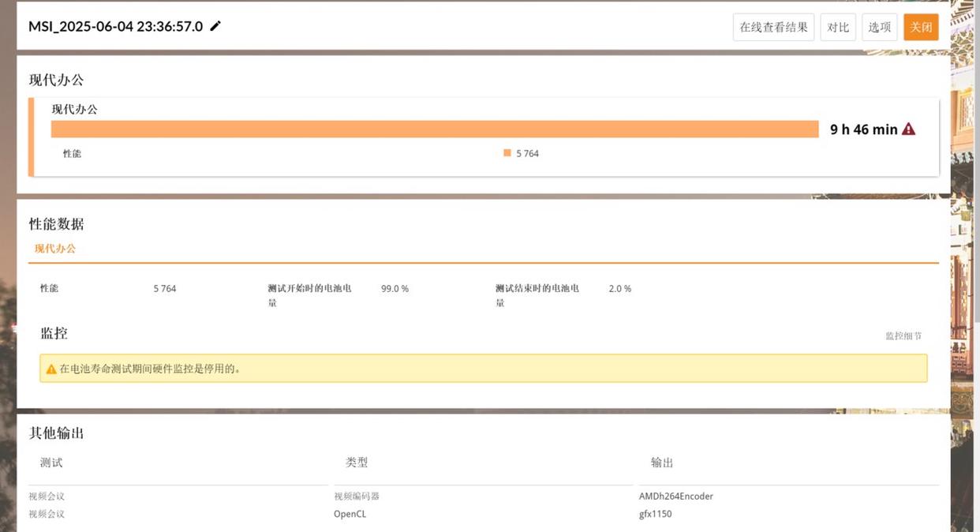Click the red warning triangle beside battery time
Image resolution: width=980 pixels, height=532 pixels.
[908, 129]
